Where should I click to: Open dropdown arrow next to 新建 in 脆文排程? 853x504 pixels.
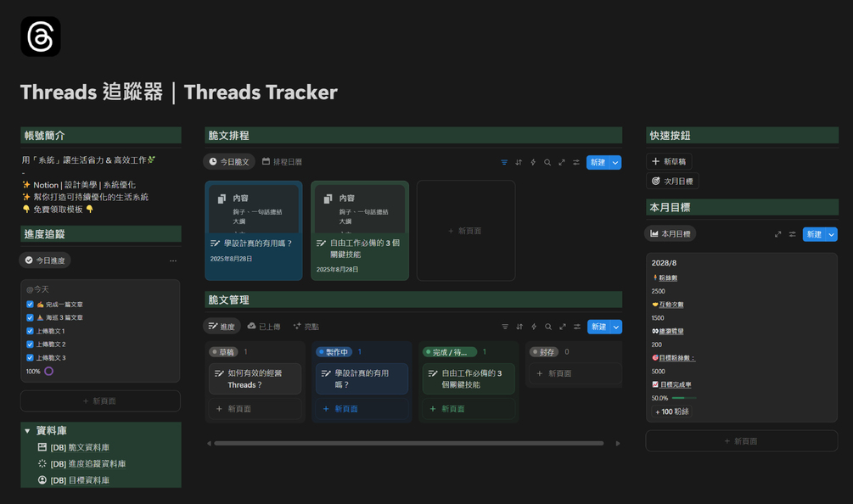(615, 163)
